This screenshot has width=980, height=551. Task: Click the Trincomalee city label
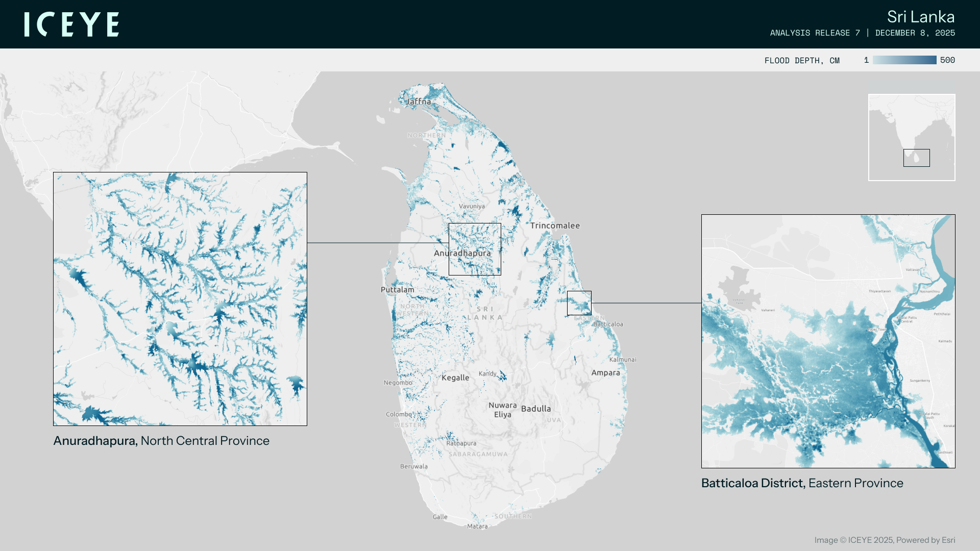pyautogui.click(x=555, y=226)
